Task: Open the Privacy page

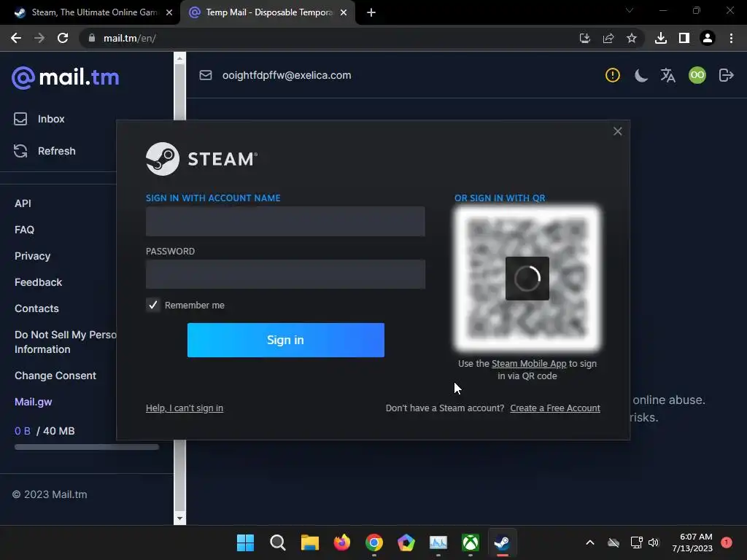Action: (x=32, y=256)
